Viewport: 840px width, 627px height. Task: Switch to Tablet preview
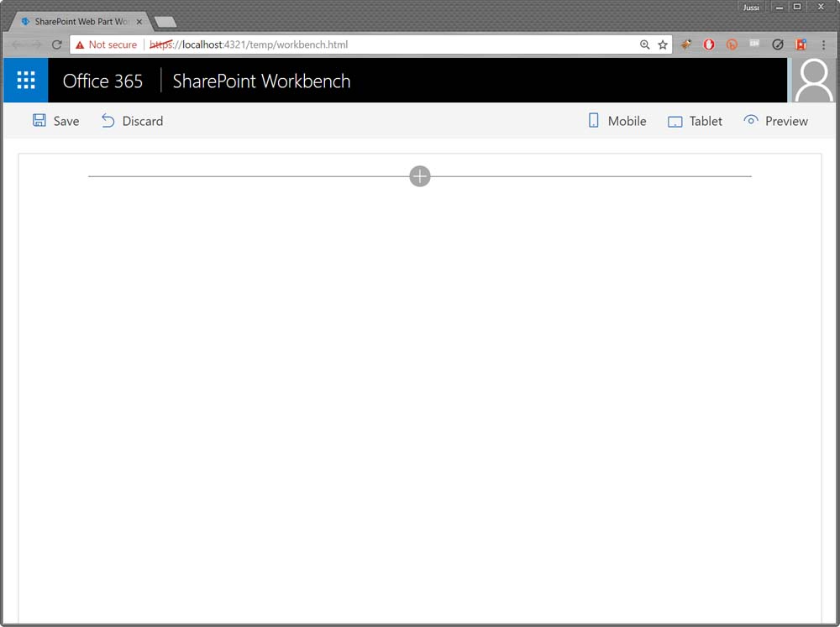pyautogui.click(x=695, y=121)
